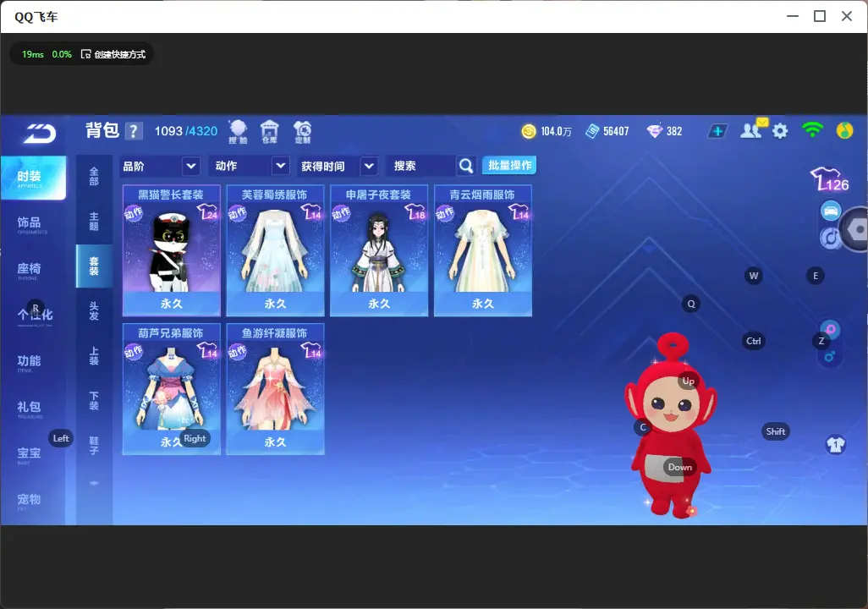This screenshot has height=609, width=868.
Task: Click the green Wi-Fi signal icon
Action: click(812, 130)
